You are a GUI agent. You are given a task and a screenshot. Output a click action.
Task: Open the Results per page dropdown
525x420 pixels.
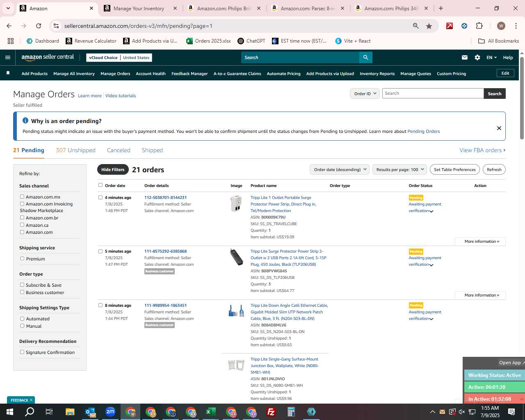click(x=399, y=169)
